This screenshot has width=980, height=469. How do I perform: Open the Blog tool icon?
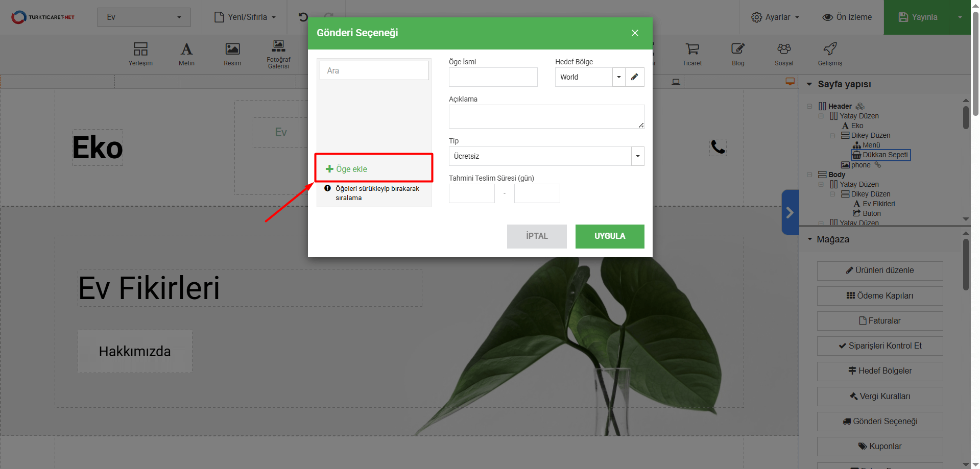tap(738, 54)
